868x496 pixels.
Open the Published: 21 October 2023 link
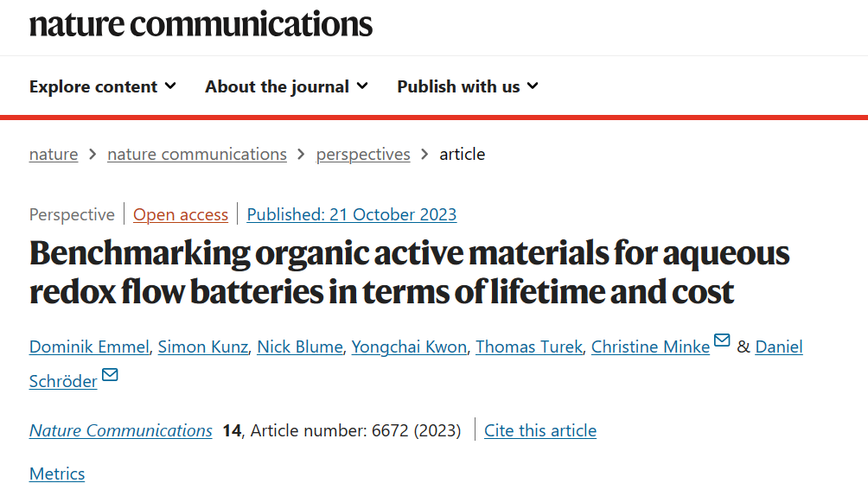coord(352,214)
